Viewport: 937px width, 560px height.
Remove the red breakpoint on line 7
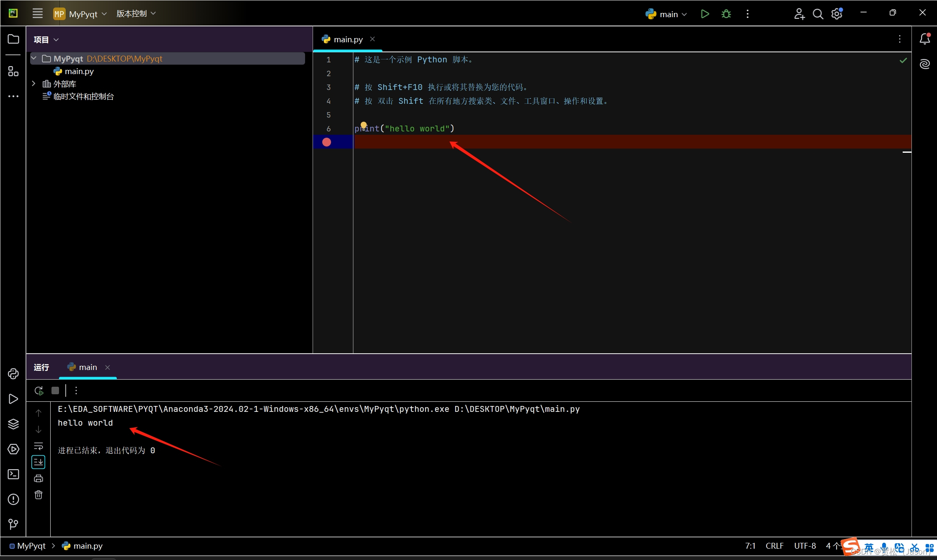click(327, 142)
